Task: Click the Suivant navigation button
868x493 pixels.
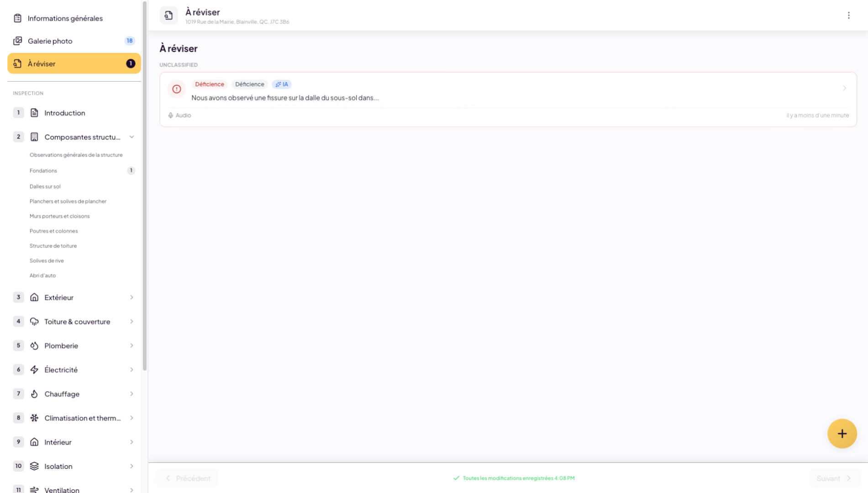Action: click(x=834, y=478)
